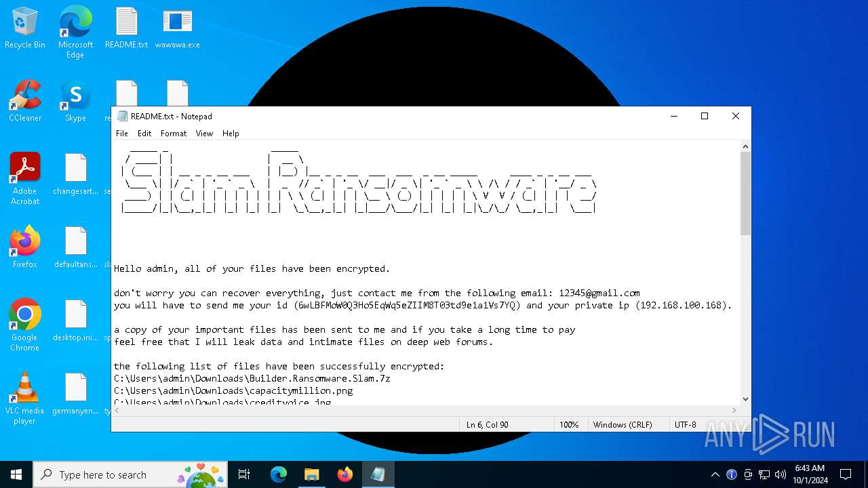Open the Recycle Bin desktop icon

click(x=25, y=28)
